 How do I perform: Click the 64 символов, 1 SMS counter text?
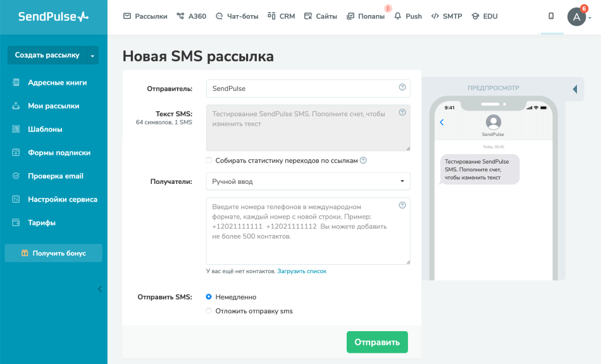[164, 123]
